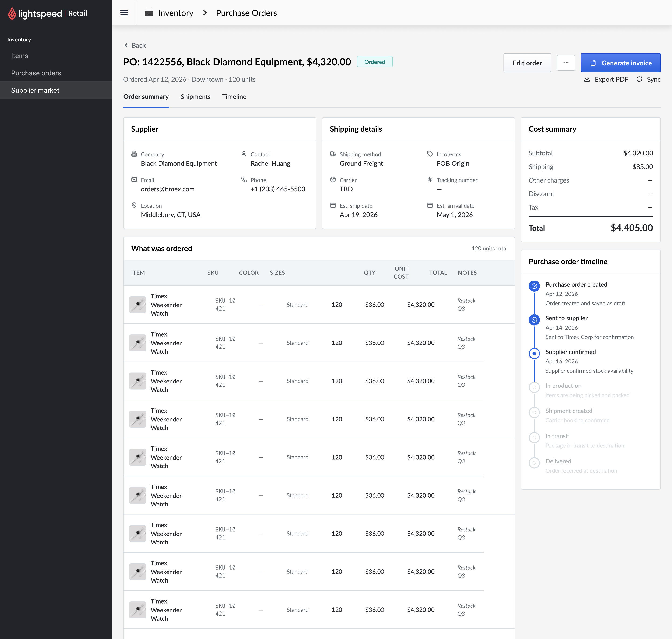Click the Total amount $4,405.00
This screenshot has height=639, width=672.
click(631, 228)
